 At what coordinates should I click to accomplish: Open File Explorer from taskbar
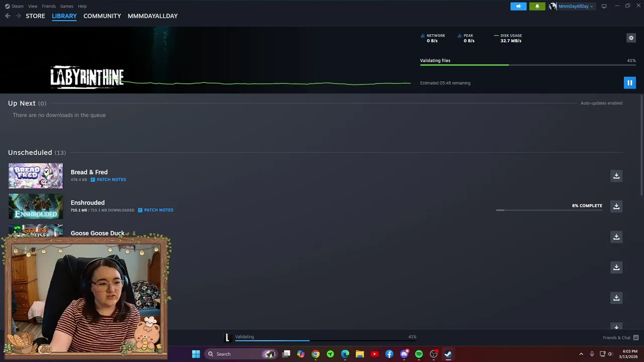tap(360, 354)
